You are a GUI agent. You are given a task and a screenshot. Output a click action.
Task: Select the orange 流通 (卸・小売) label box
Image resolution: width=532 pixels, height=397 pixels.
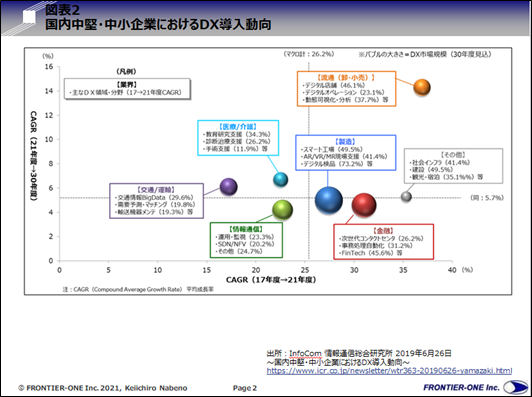coord(346,89)
